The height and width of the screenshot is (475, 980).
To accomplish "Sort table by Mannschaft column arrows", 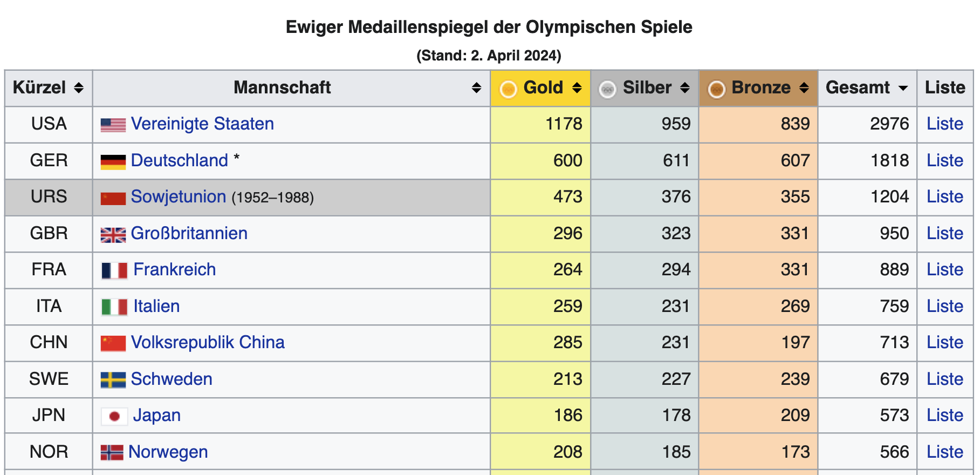I will pos(476,88).
